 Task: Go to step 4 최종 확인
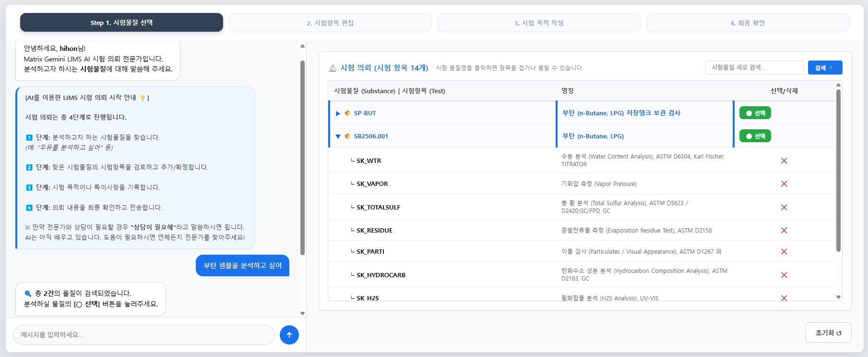[x=748, y=23]
